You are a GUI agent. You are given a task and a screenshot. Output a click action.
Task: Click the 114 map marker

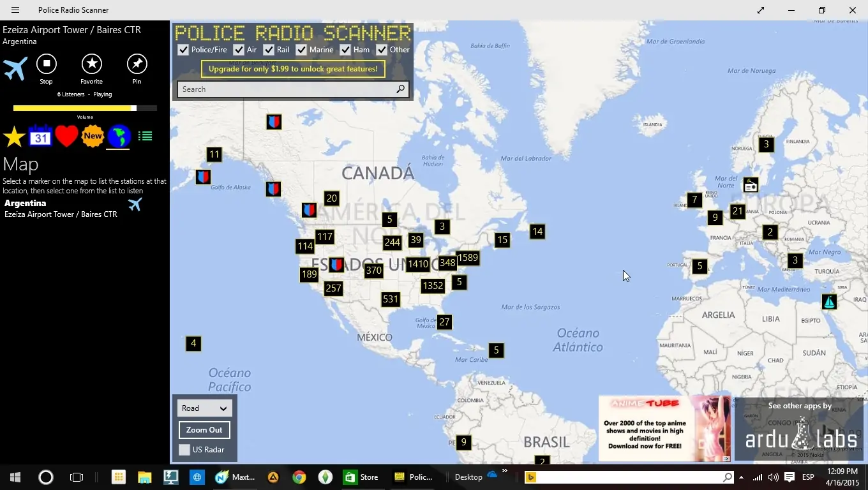[x=305, y=246]
